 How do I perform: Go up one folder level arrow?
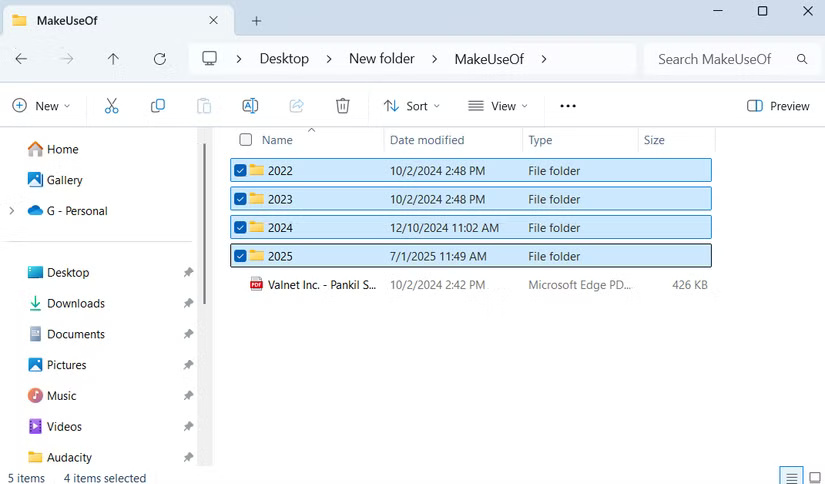click(x=113, y=59)
